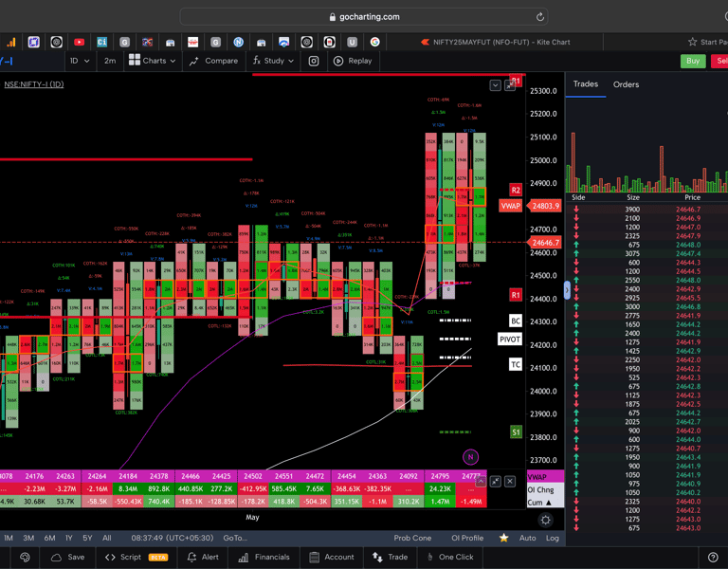
Task: Select the All range button
Action: pyautogui.click(x=107, y=538)
